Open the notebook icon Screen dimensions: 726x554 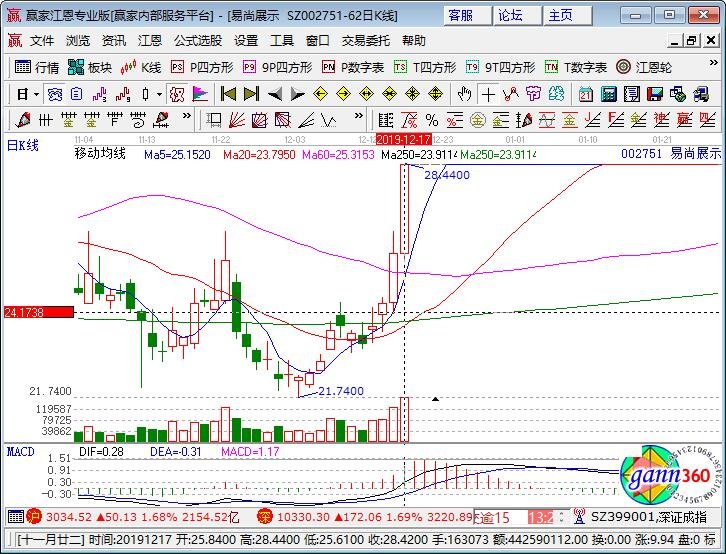click(x=632, y=95)
